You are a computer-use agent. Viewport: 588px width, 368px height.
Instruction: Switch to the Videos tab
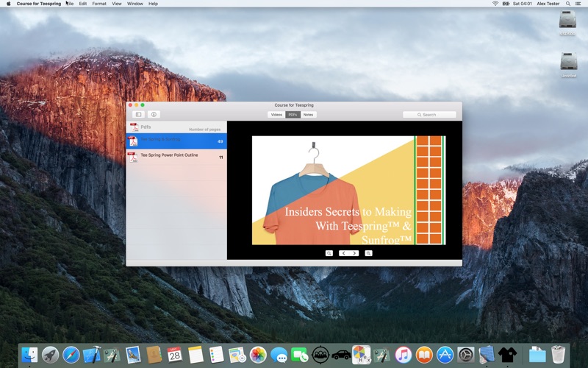click(x=276, y=115)
